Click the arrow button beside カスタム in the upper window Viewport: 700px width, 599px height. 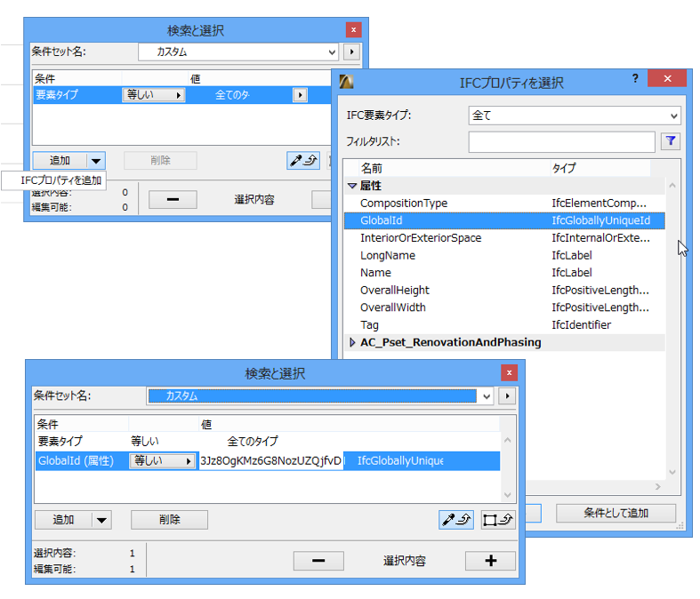point(352,52)
